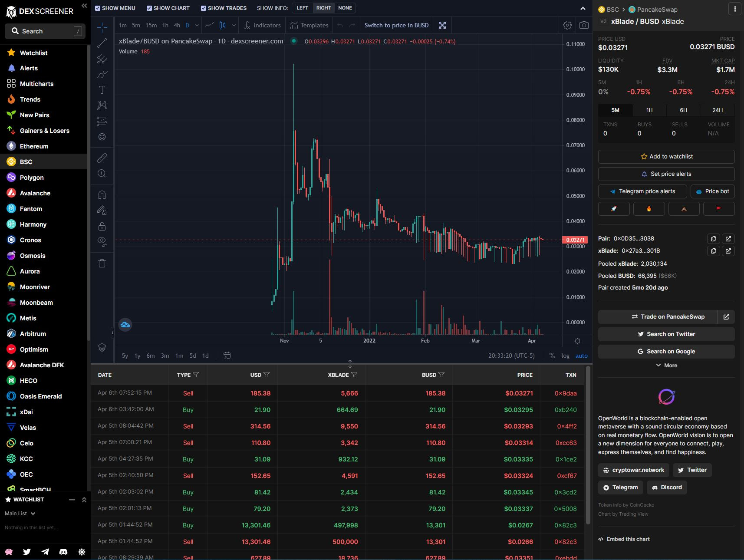This screenshot has height=560, width=744.
Task: Toggle percent scale on the chart
Action: [552, 356]
